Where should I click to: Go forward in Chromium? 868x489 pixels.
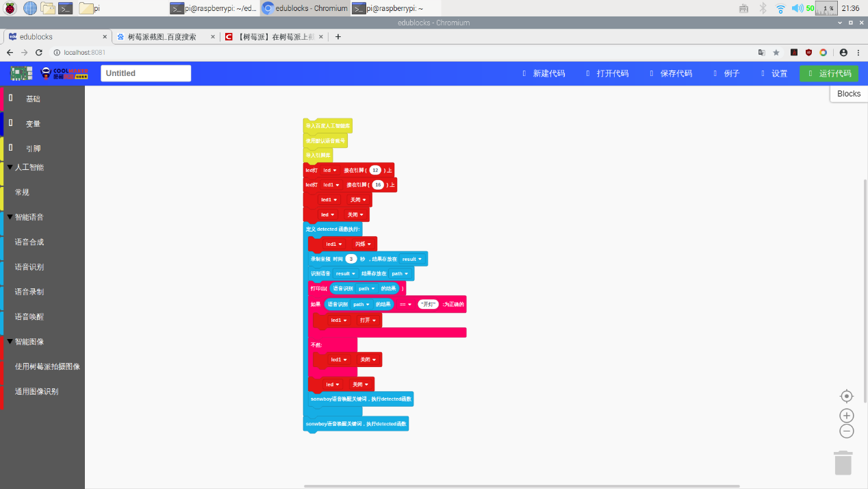coord(24,52)
